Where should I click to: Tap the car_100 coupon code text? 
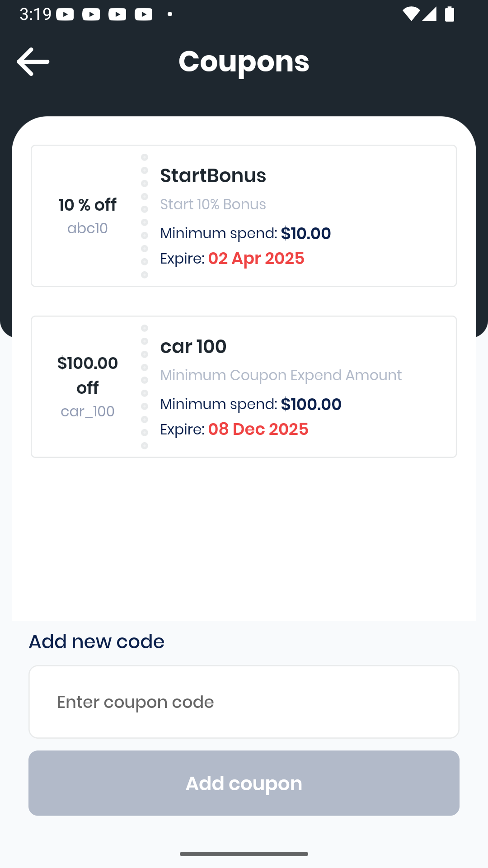88,411
